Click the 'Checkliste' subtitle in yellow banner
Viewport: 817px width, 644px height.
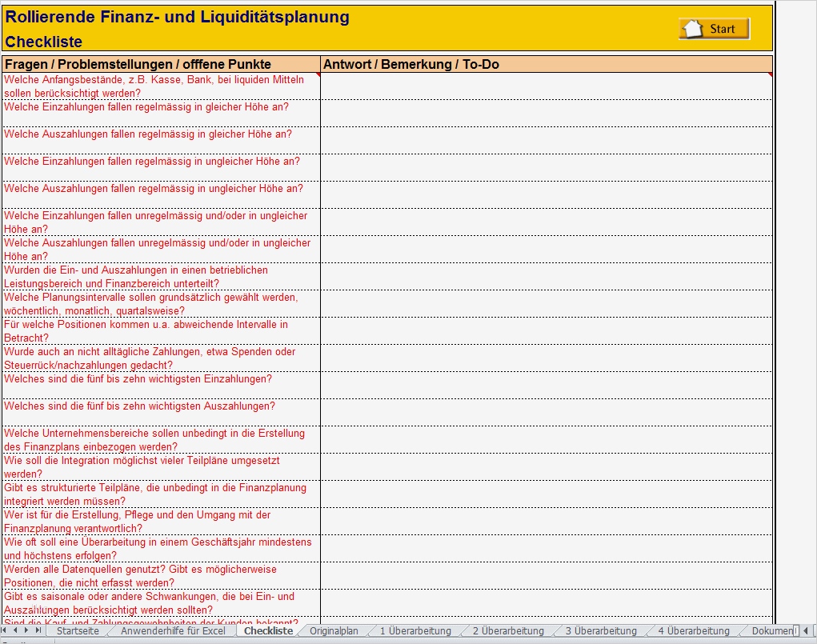pyautogui.click(x=44, y=42)
